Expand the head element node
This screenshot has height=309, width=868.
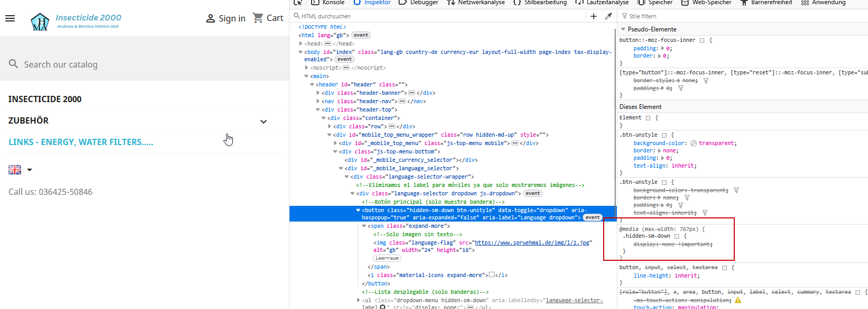coord(301,44)
